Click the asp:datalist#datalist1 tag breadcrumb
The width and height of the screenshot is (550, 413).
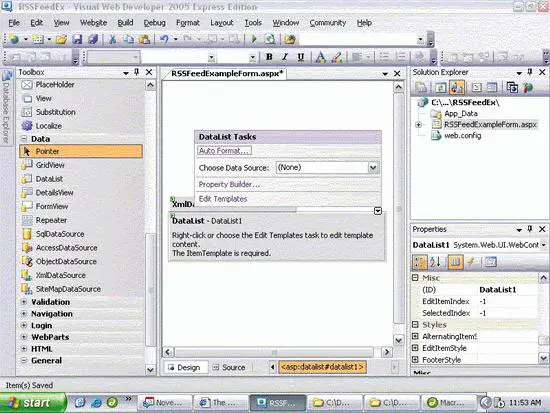pyautogui.click(x=322, y=367)
